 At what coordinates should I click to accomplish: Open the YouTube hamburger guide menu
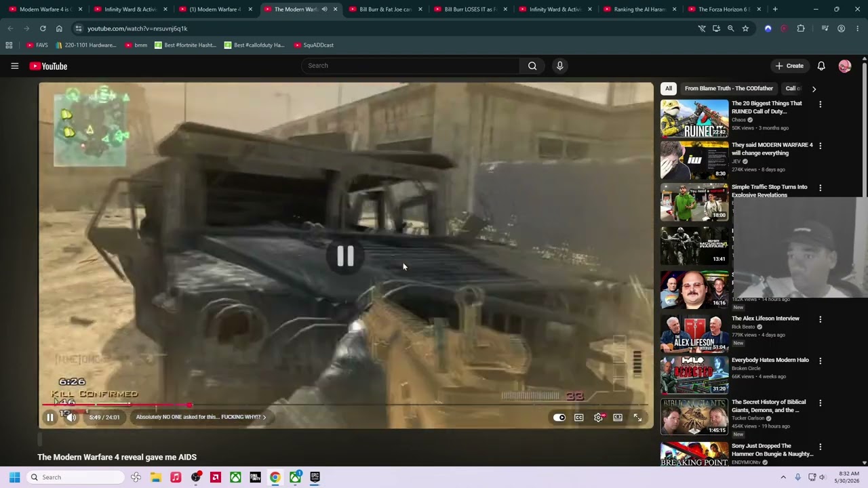point(14,66)
